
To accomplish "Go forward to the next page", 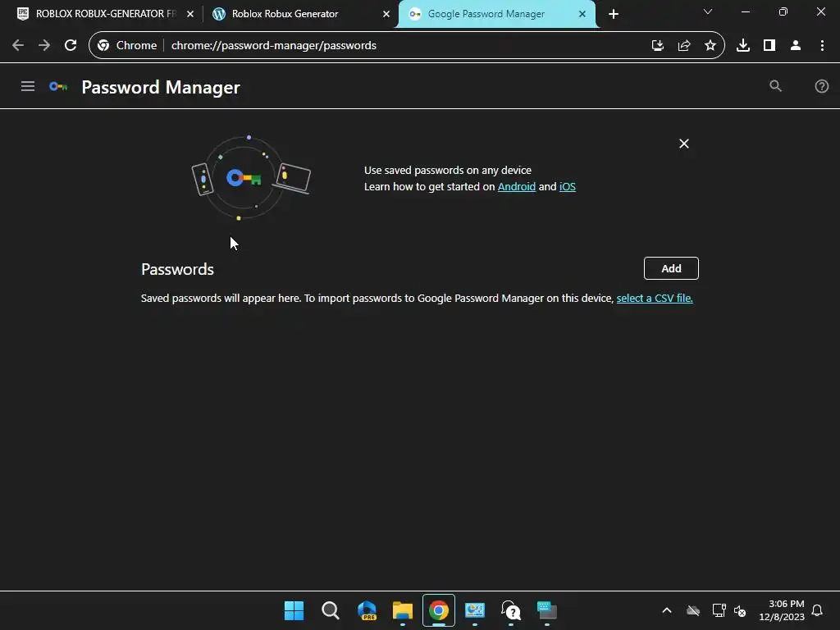I will pyautogui.click(x=44, y=46).
